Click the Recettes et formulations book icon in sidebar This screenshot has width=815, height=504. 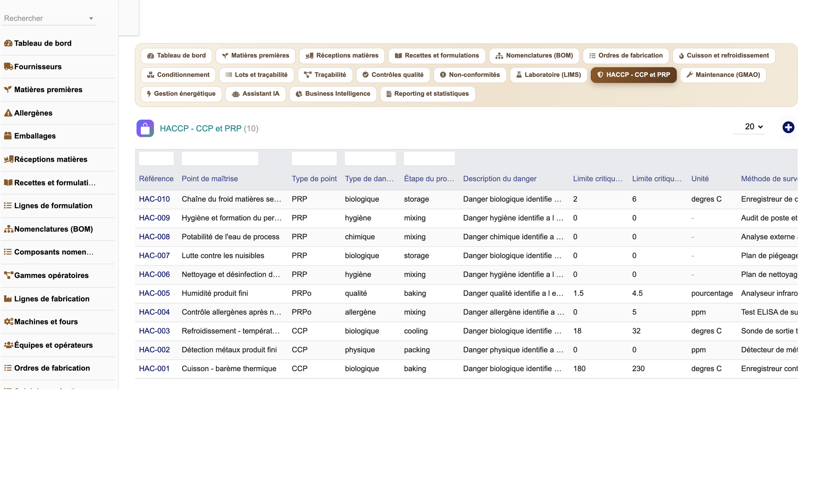tap(8, 183)
